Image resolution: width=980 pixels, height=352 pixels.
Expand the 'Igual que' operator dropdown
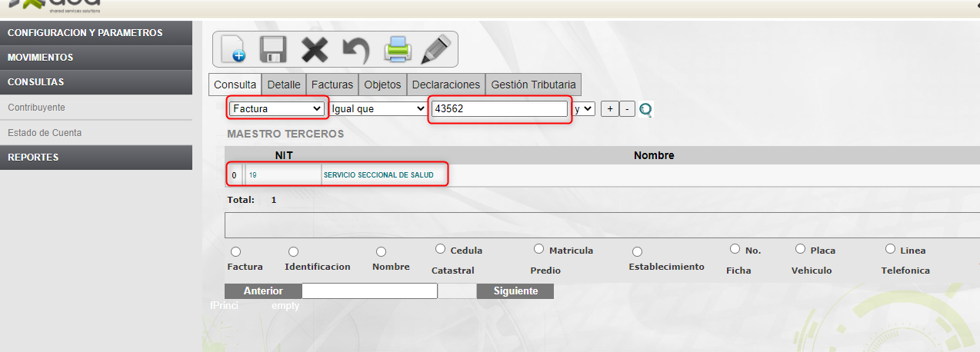tap(377, 109)
